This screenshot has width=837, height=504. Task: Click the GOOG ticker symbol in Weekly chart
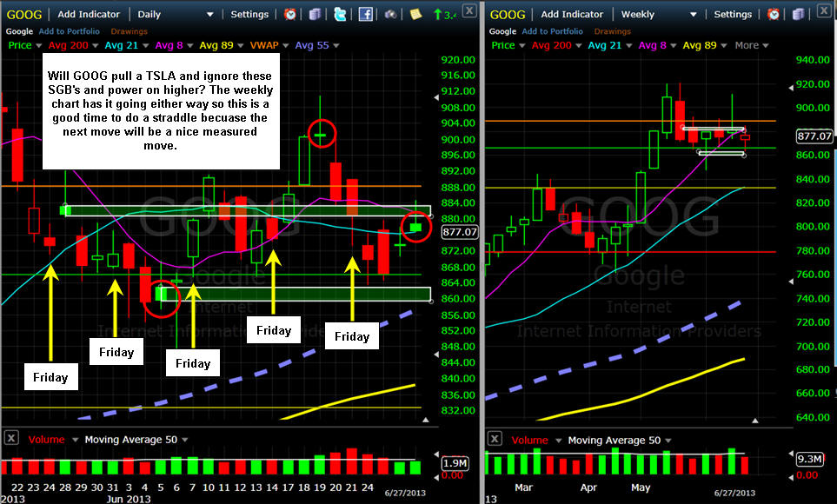tap(508, 15)
